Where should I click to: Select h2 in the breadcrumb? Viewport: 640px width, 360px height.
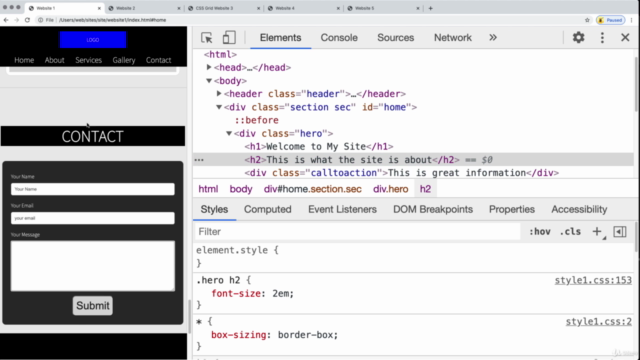click(425, 189)
